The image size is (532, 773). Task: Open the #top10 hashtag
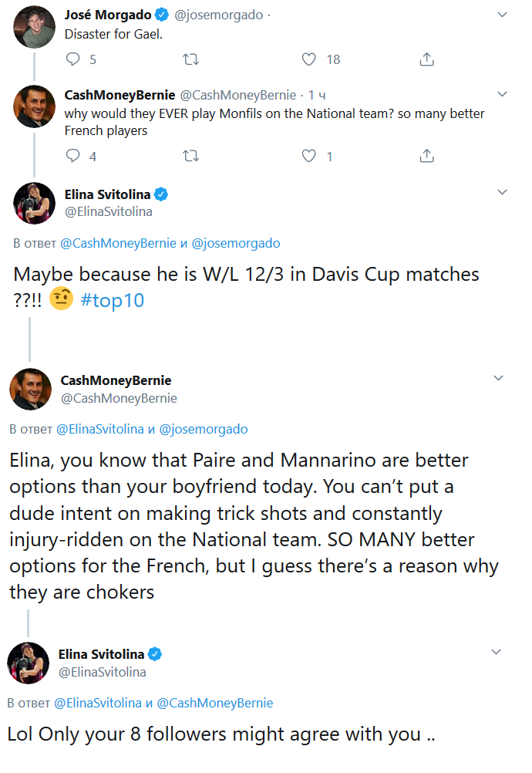pyautogui.click(x=112, y=300)
